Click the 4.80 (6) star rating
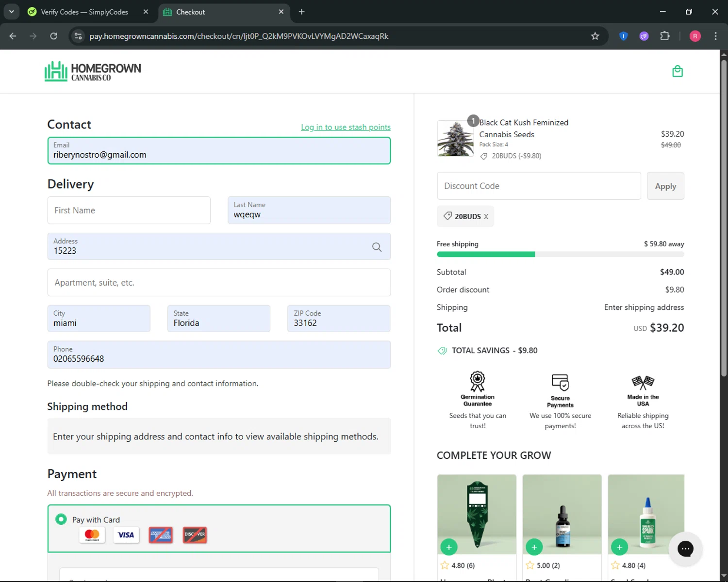 click(457, 566)
